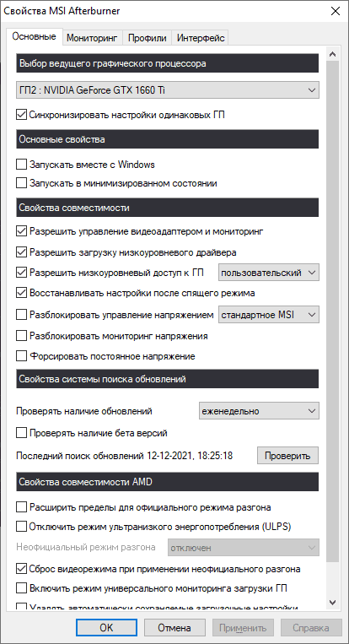Expand the еженедельно update frequency dropdown

[258, 411]
